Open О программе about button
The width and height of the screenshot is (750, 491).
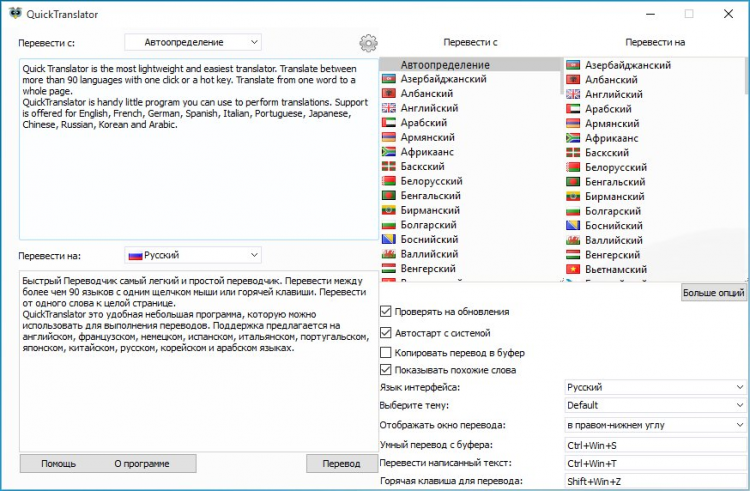click(142, 464)
